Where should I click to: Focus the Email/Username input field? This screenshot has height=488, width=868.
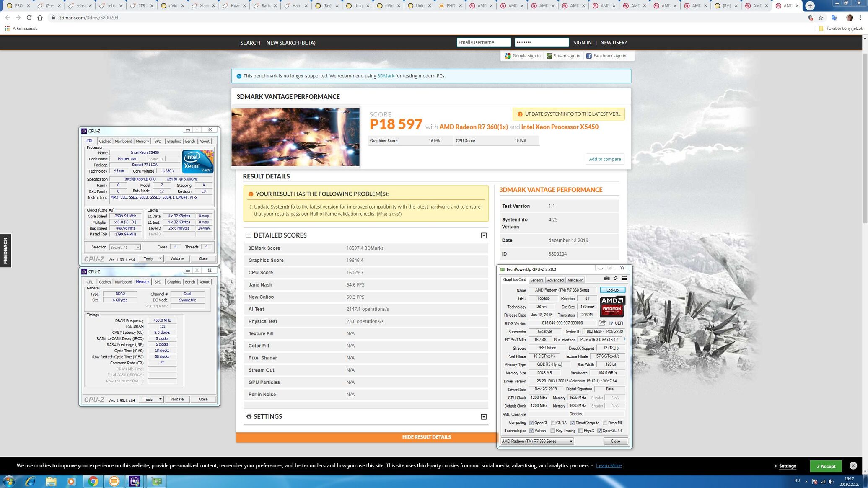(x=484, y=42)
